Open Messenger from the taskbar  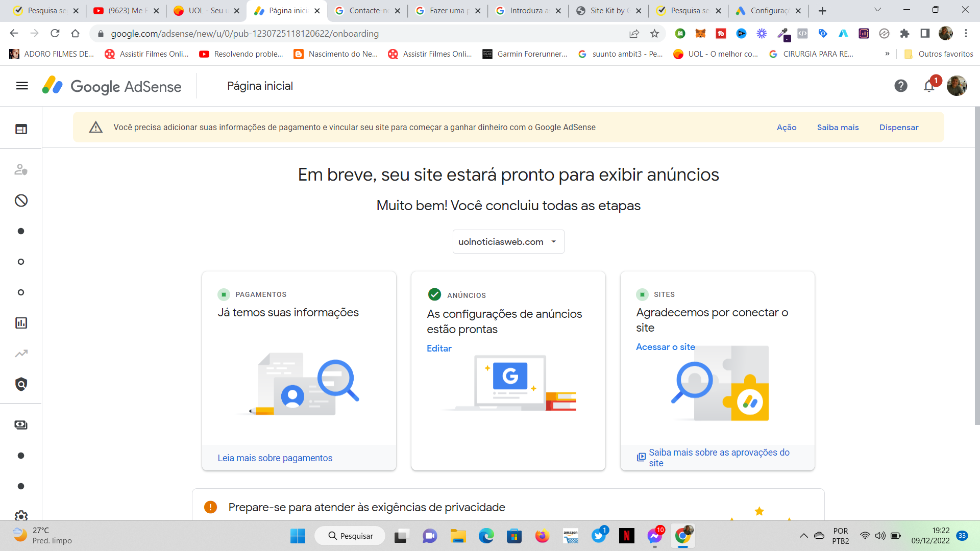[x=655, y=536]
